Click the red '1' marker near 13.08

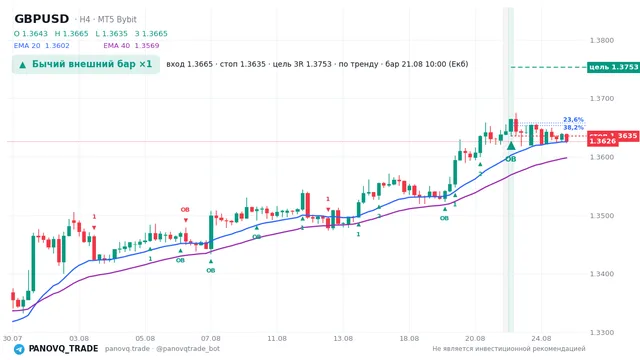click(x=328, y=199)
